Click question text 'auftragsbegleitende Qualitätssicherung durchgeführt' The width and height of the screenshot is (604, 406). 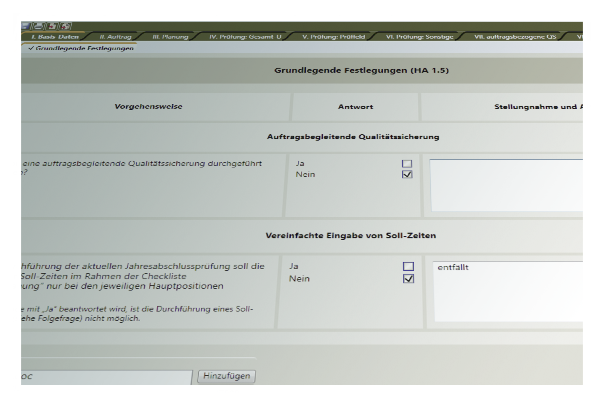point(152,163)
